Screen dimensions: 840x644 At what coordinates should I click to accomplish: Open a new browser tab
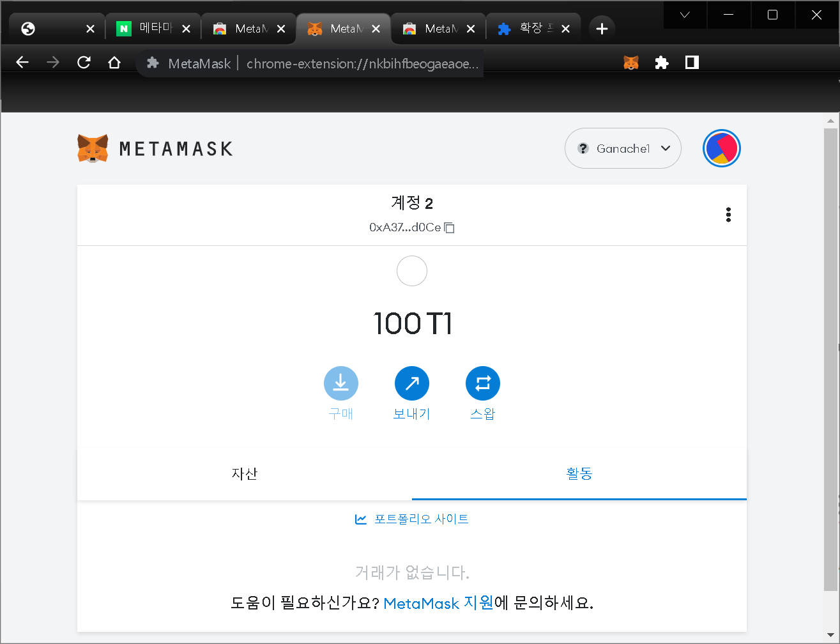tap(602, 29)
